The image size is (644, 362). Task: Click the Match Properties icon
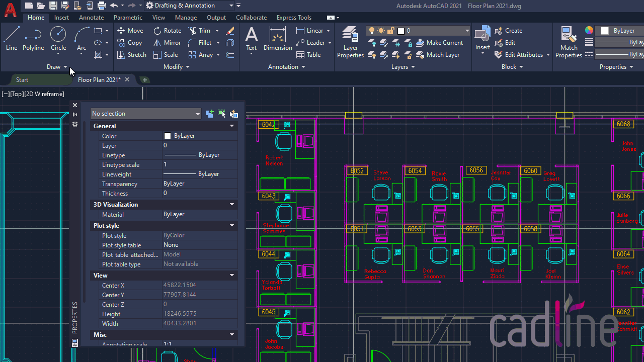(x=569, y=43)
